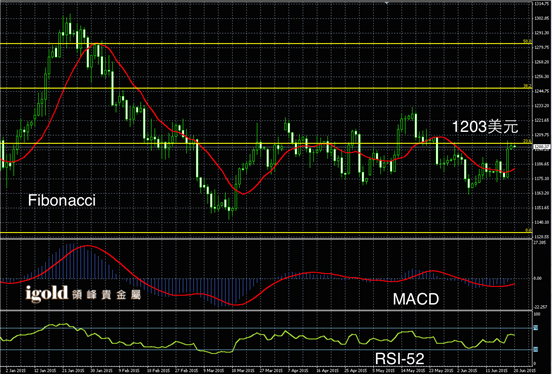This screenshot has height=374, width=552.
Task: Click the lower RSI level marker on right
Action: 536,349
